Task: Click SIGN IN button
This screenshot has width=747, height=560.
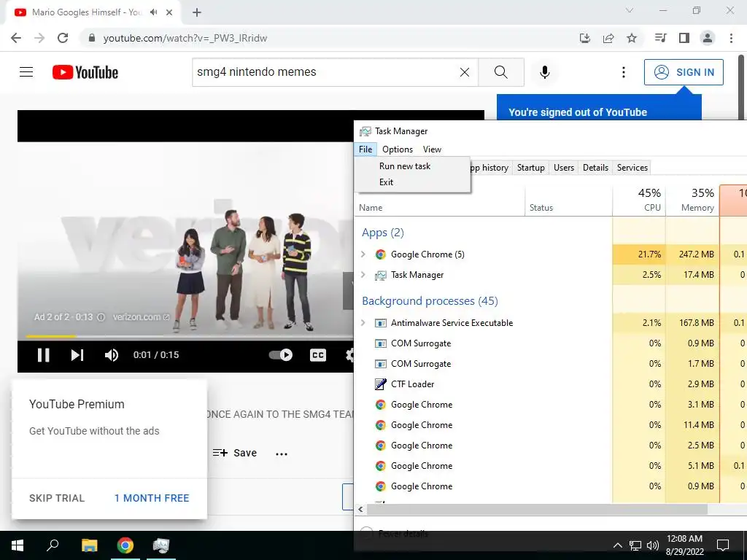Action: tap(684, 72)
